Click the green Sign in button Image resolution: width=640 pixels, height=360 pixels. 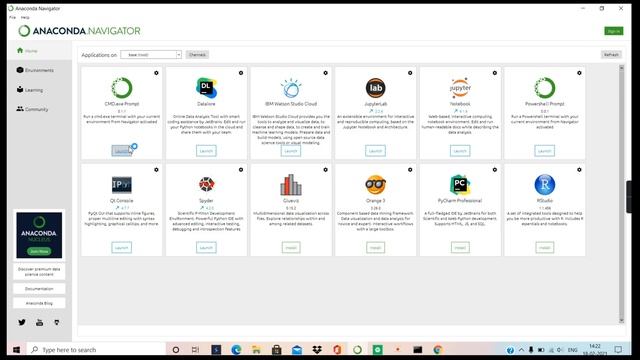tap(613, 31)
